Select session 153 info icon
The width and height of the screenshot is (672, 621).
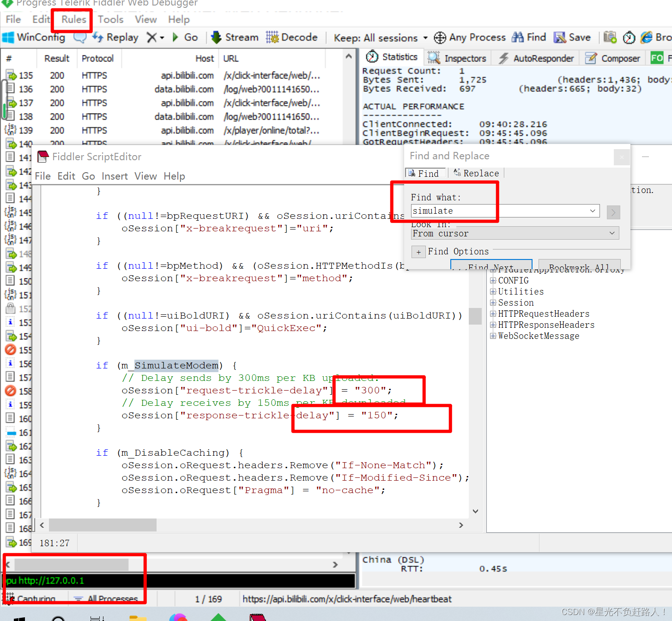coord(11,322)
